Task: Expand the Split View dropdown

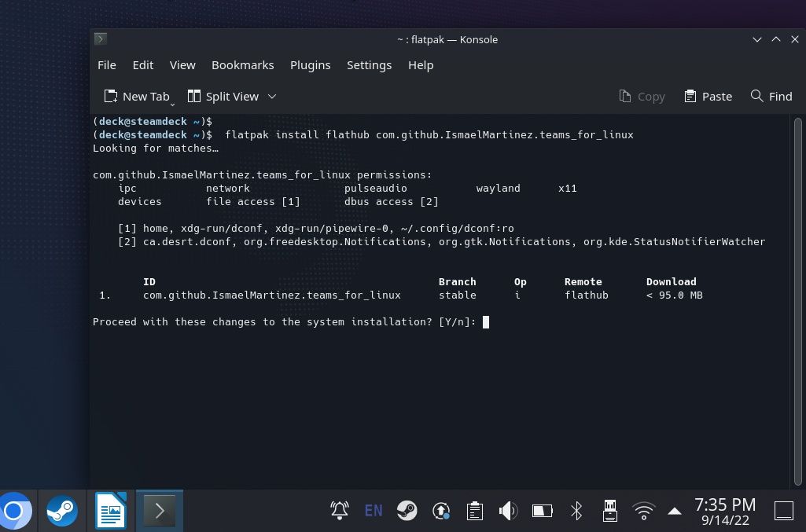Action: tap(272, 97)
